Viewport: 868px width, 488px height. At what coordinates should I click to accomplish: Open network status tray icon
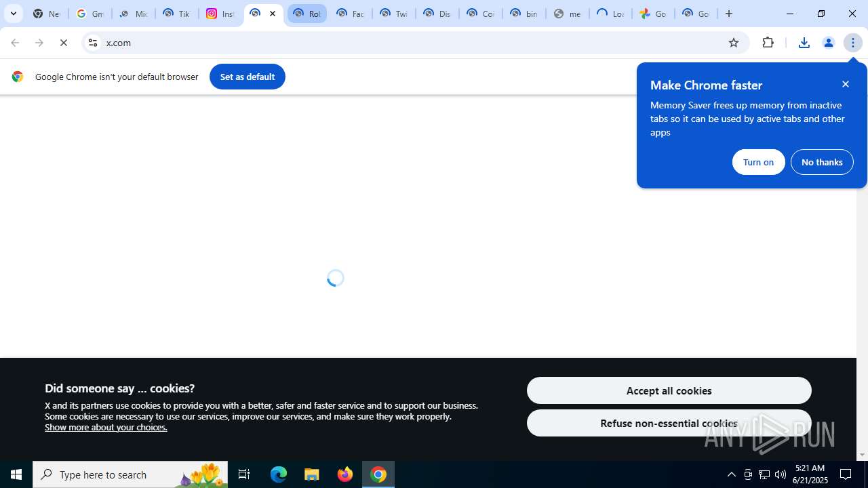(x=764, y=474)
